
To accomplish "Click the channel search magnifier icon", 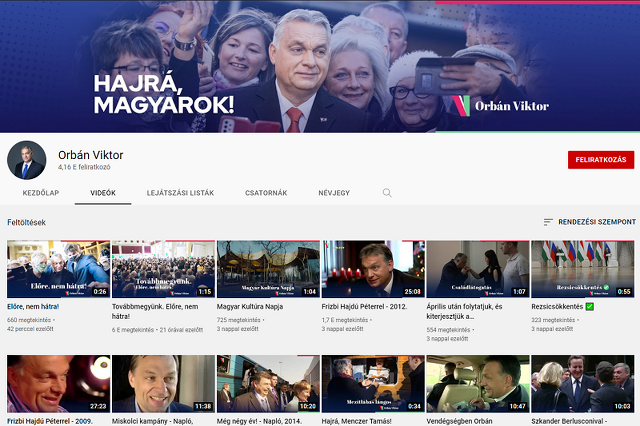I will 387,193.
